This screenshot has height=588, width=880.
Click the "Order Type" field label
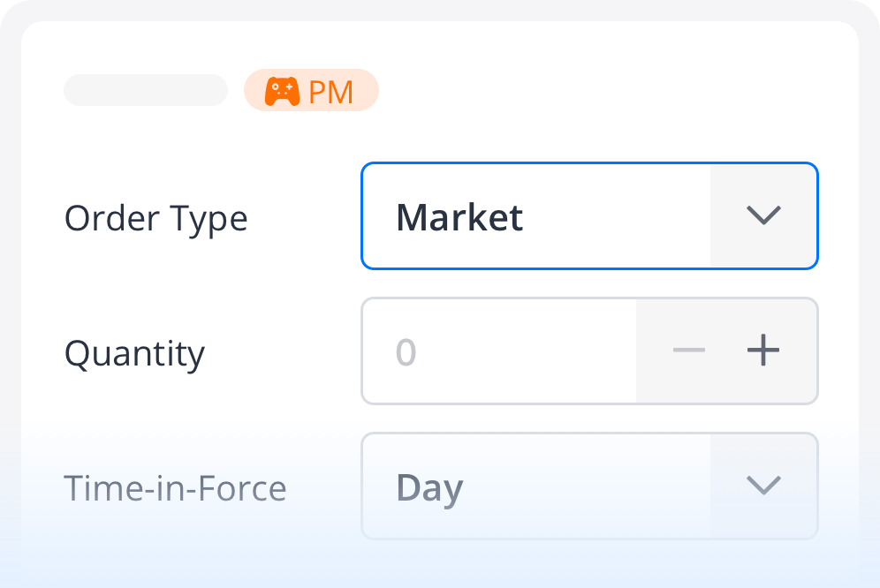[156, 218]
